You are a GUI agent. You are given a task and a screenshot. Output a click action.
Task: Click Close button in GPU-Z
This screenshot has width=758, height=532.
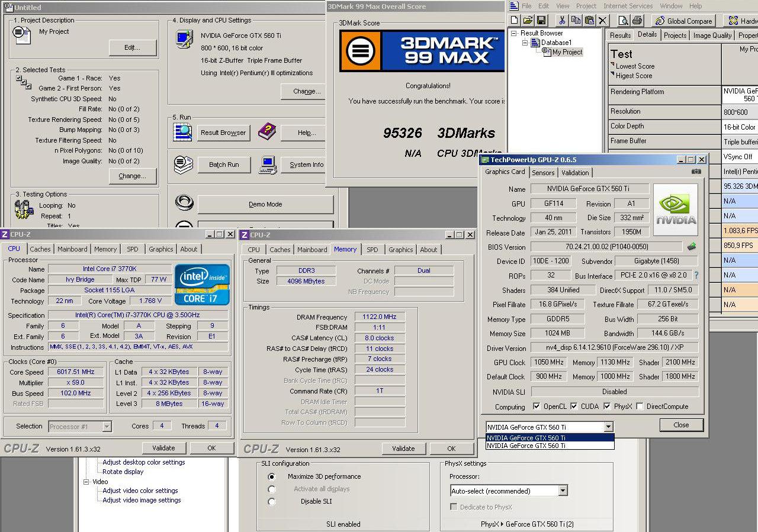(x=681, y=425)
